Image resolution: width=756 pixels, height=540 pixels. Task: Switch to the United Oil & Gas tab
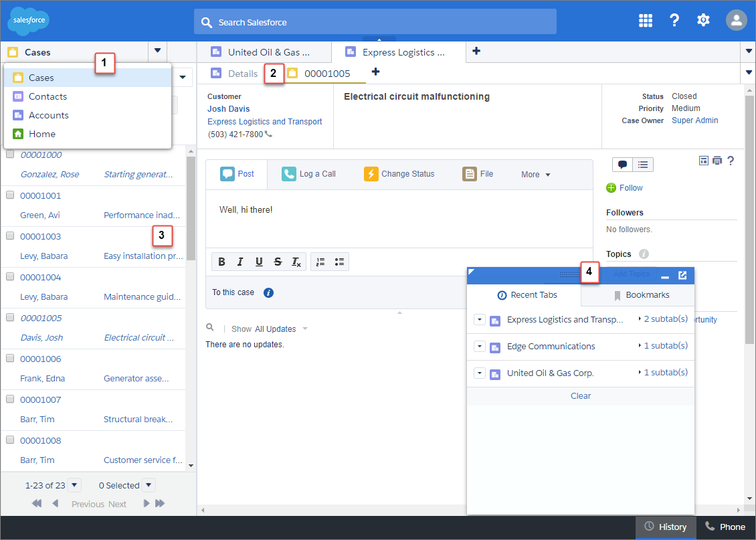point(264,52)
